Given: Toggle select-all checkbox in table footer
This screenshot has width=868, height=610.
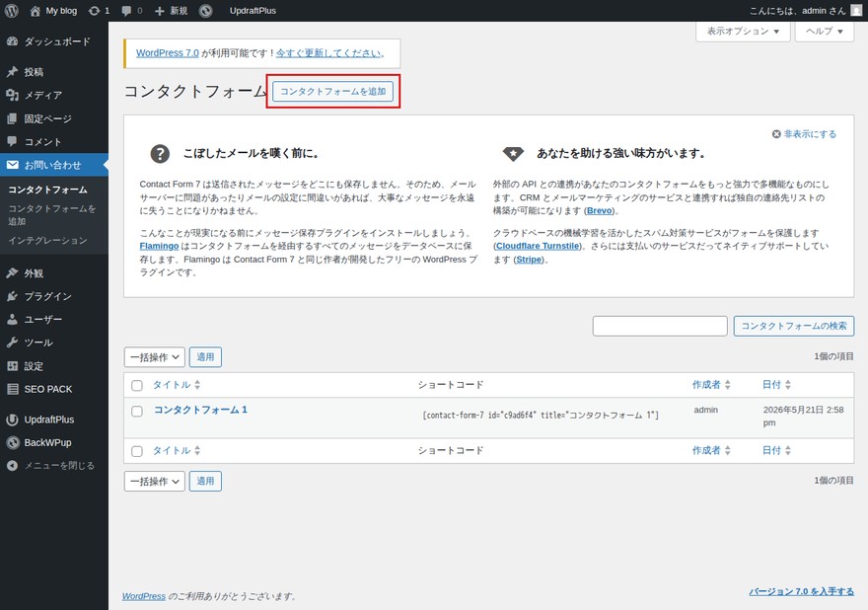Looking at the screenshot, I should pyautogui.click(x=137, y=451).
